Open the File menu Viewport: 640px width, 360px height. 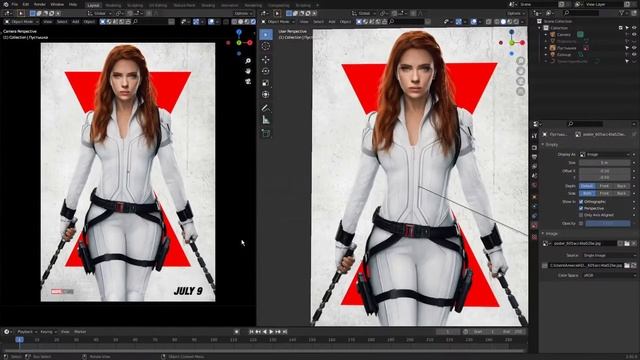(x=15, y=4)
